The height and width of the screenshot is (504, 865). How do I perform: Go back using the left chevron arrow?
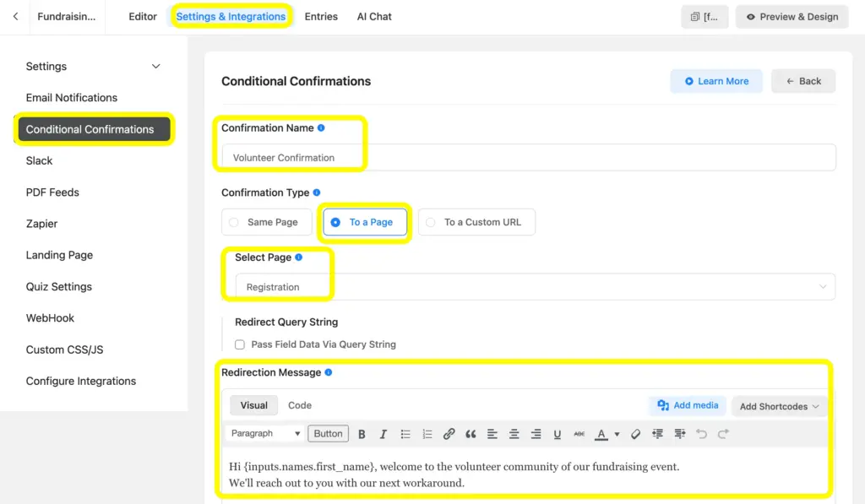click(x=15, y=17)
